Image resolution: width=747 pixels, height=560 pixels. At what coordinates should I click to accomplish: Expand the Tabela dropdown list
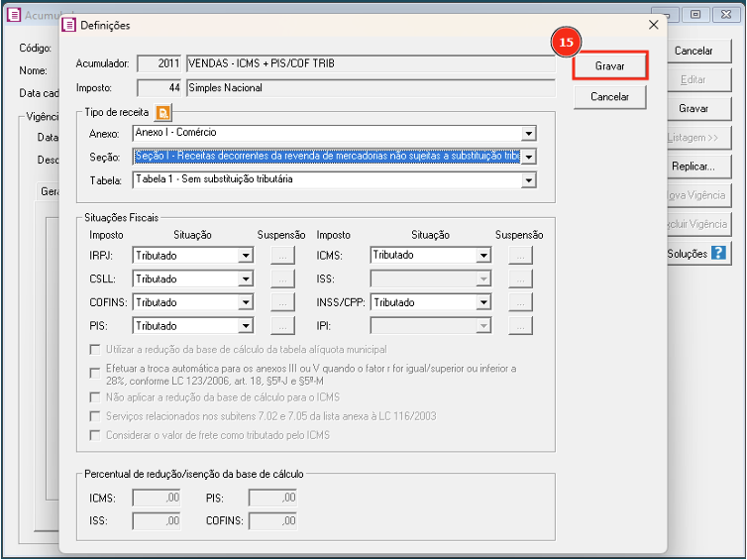click(x=528, y=180)
